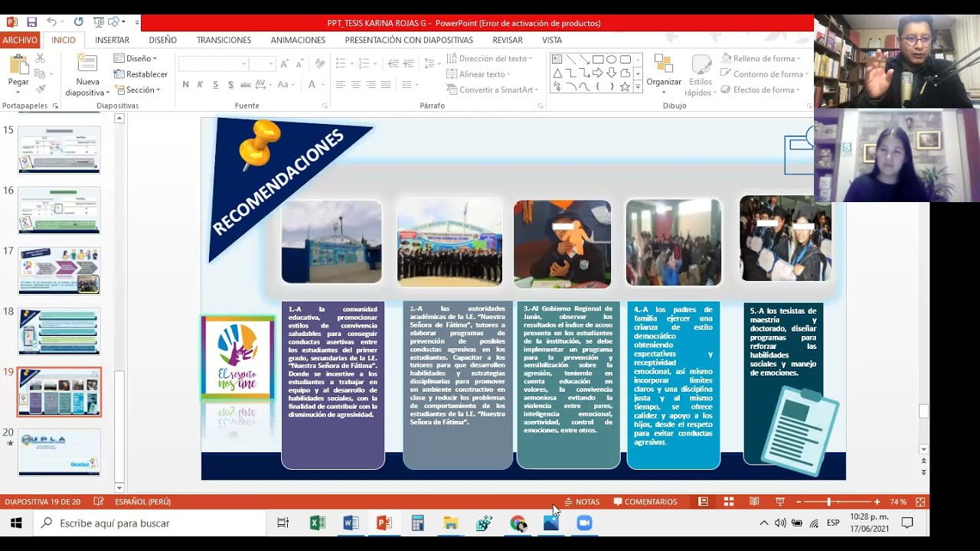Switch to Slide Sorter view icon
The image size is (980, 551).
pyautogui.click(x=729, y=502)
